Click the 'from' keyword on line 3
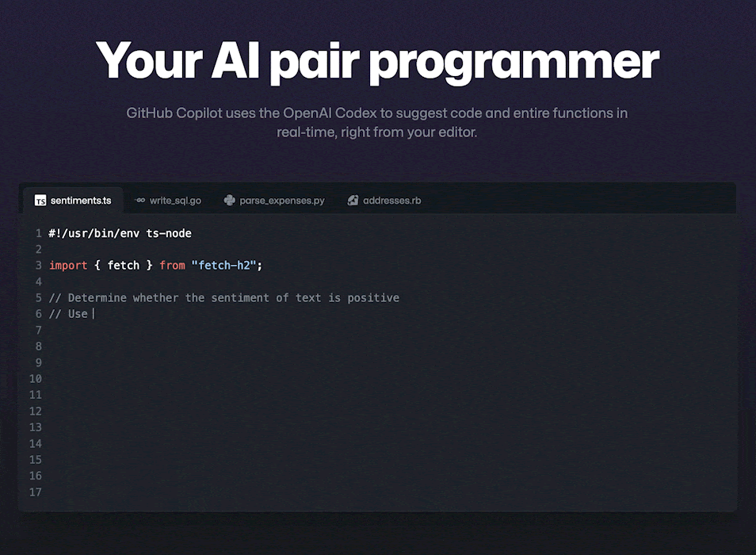This screenshot has width=756, height=555. tap(172, 265)
